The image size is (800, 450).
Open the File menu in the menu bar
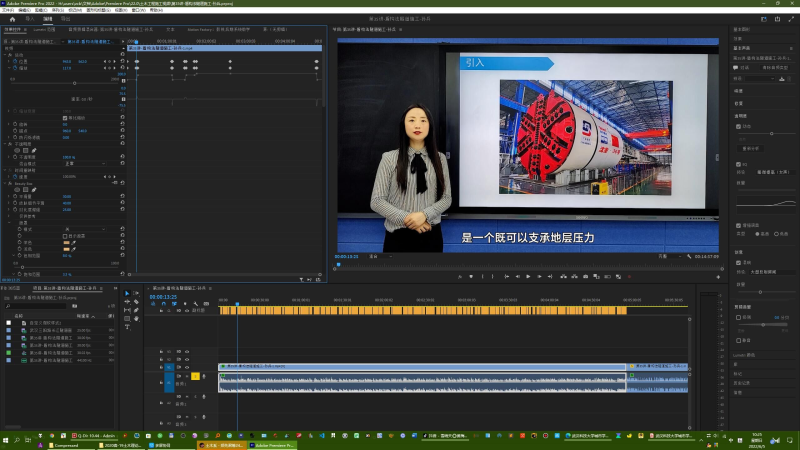[8, 10]
